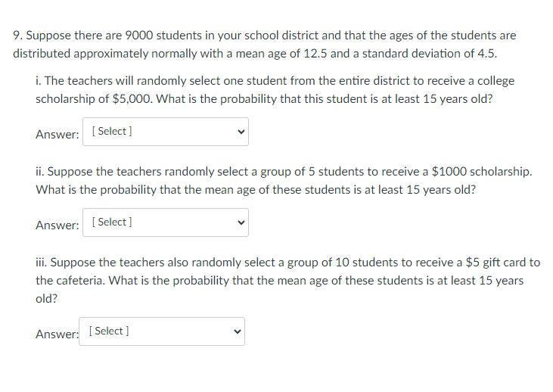Screen dimensions: 553x392
Task: Click the question 9 number at the start
Action: (x=18, y=36)
